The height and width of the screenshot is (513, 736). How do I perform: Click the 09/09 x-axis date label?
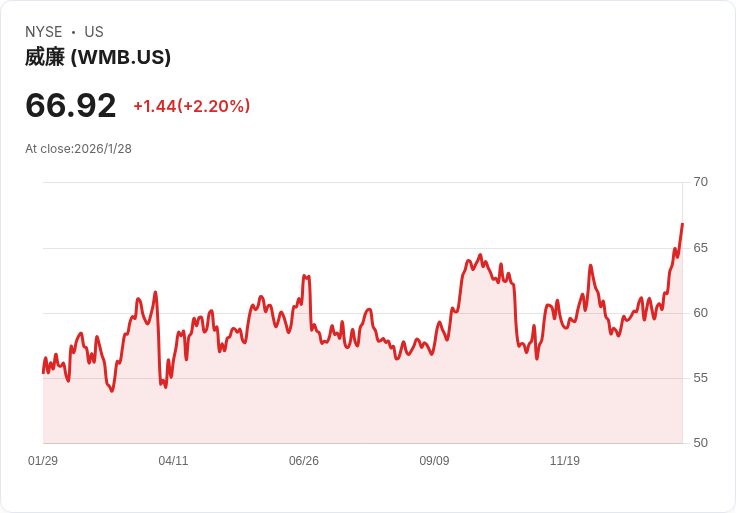[x=434, y=461]
